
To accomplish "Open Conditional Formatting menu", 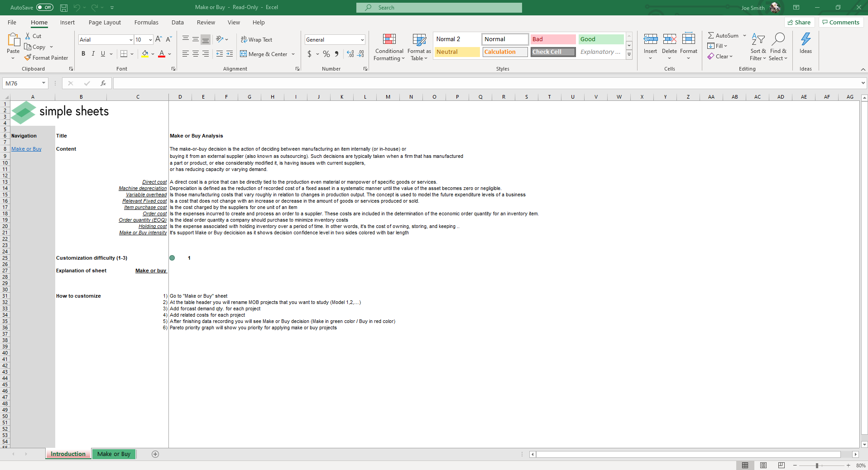I will [x=389, y=47].
